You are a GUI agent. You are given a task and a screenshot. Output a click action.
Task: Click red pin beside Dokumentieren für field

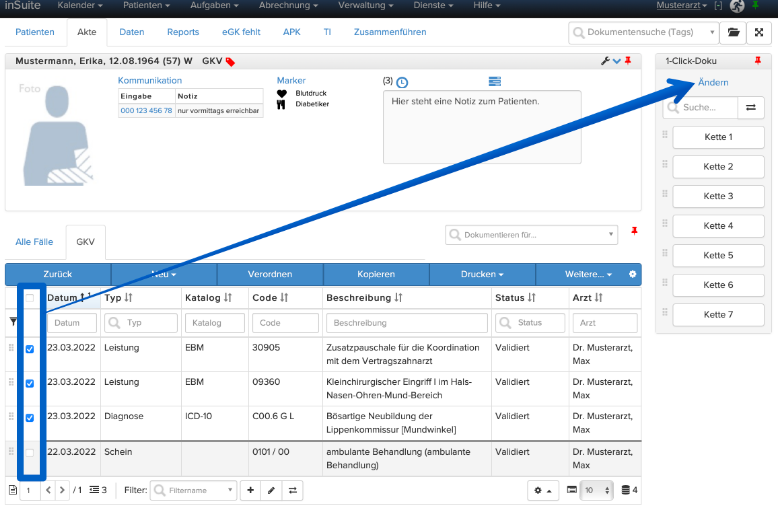click(634, 231)
